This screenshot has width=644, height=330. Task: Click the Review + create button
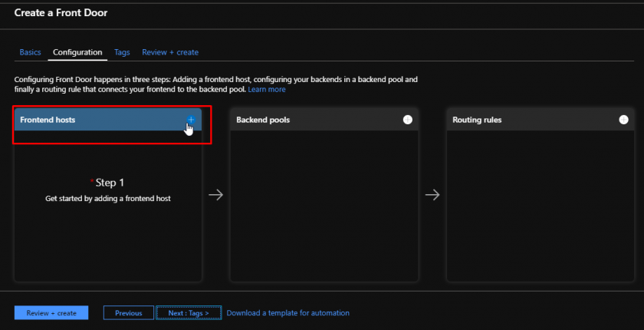(x=51, y=313)
